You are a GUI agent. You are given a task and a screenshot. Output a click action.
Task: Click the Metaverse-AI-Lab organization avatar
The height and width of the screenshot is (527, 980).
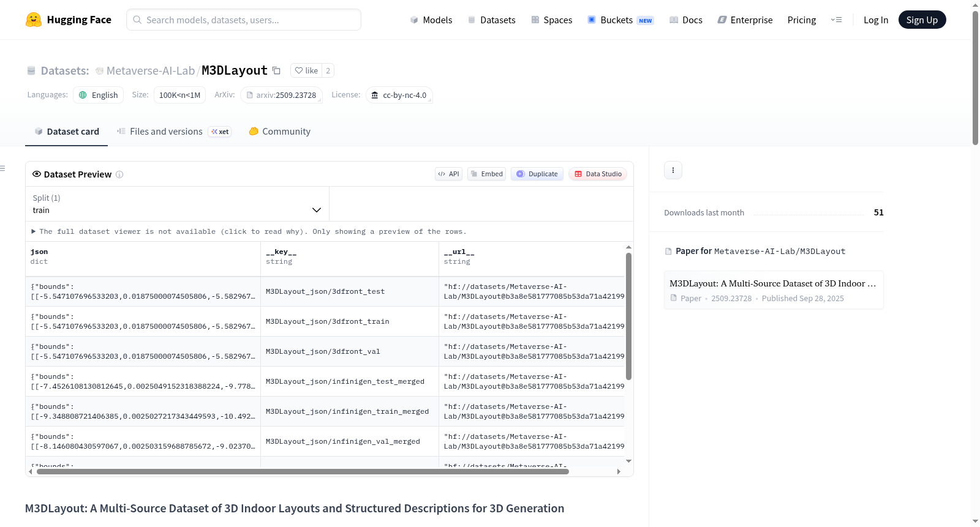pyautogui.click(x=99, y=71)
